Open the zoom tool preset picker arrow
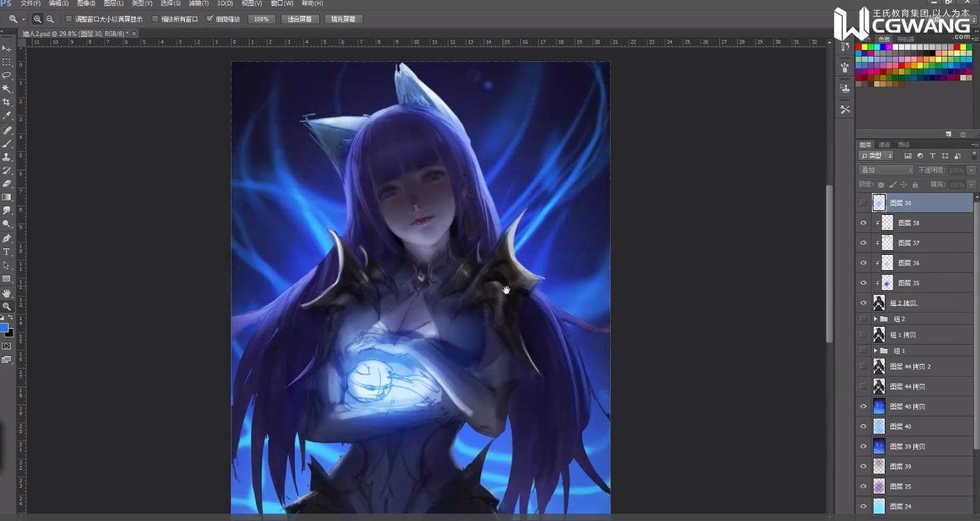 (23, 19)
